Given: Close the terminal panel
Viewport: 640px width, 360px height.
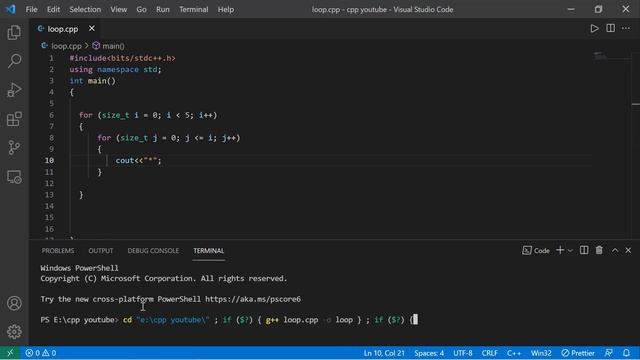Looking at the screenshot, I should pyautogui.click(x=628, y=250).
